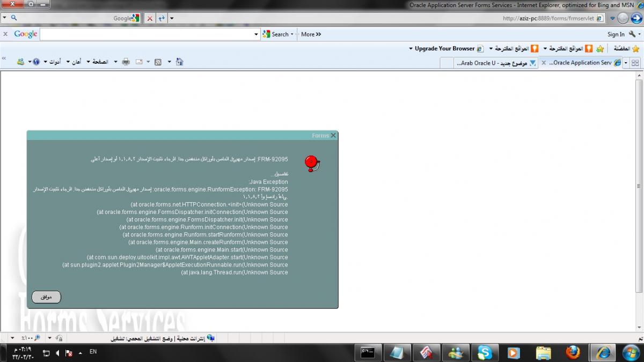The height and width of the screenshot is (362, 644).
Task: Click the موافق (OK) button in dialog
Action: [46, 297]
